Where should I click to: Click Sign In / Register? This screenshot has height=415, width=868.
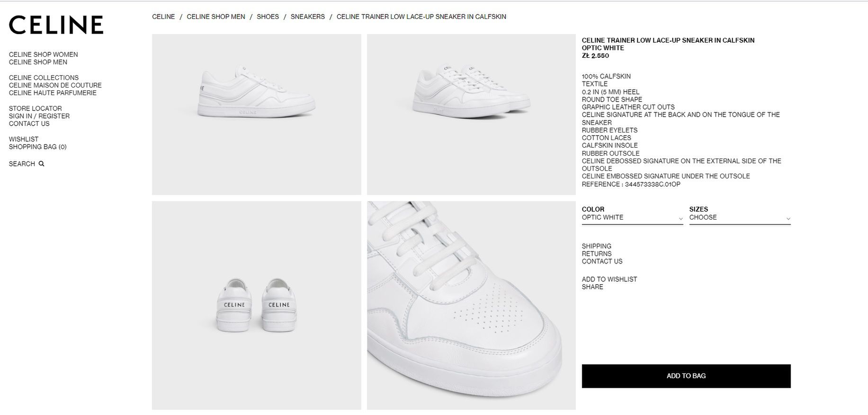click(x=39, y=116)
